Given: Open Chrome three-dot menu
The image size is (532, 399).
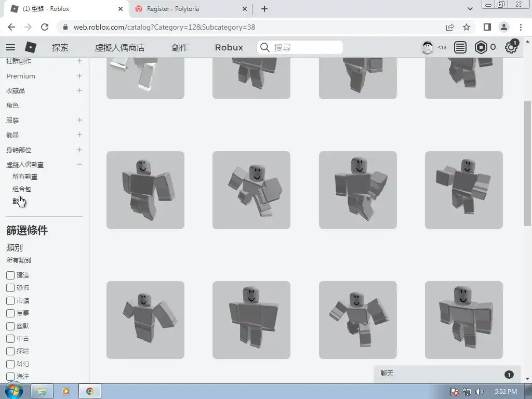Looking at the screenshot, I should tap(521, 27).
